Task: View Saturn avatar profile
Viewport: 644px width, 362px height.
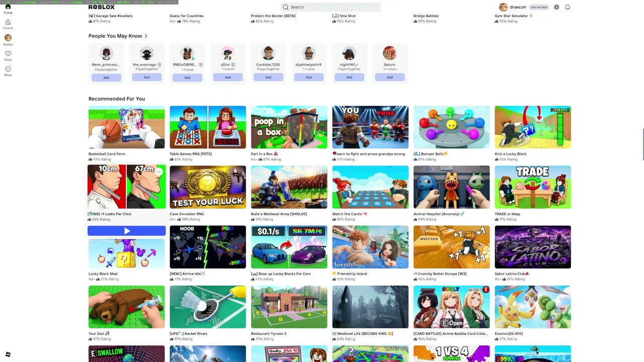Action: 389,53
